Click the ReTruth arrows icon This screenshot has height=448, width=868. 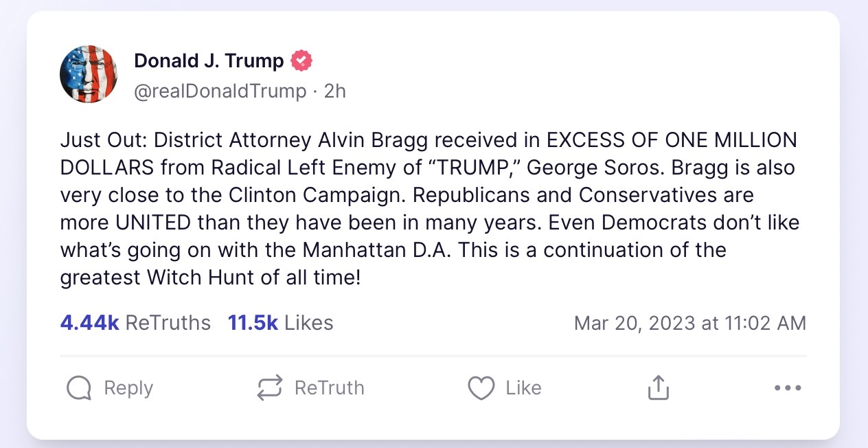[269, 389]
